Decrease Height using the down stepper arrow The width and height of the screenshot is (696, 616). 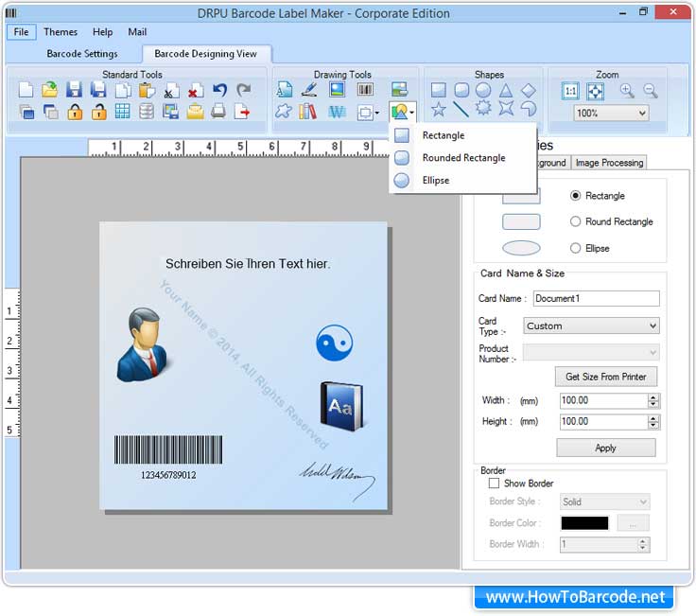pos(652,426)
